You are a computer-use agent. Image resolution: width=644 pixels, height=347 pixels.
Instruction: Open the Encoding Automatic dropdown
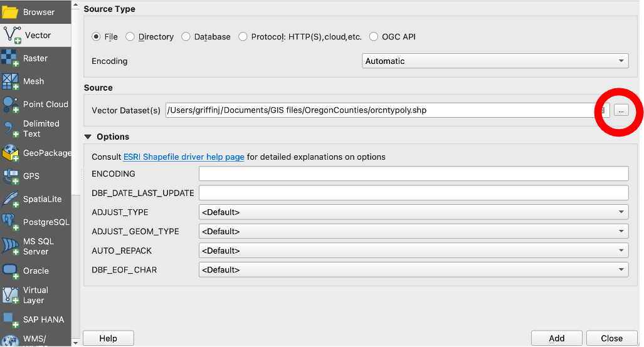coord(495,61)
